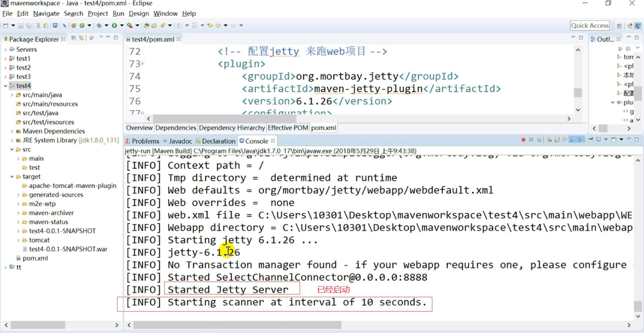Switch to the Java perspective icon
Image resolution: width=644 pixels, height=333 pixels.
[x=637, y=26]
